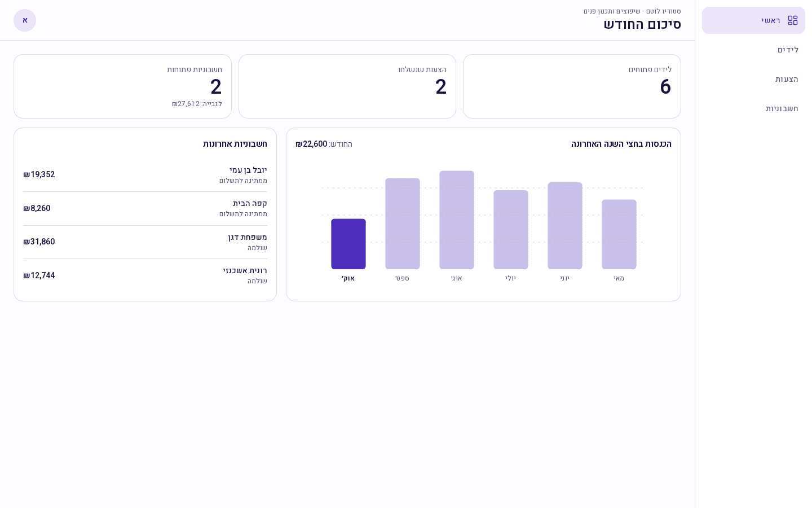
Task: Click the ₪19,352 invoice amount
Action: tap(39, 174)
